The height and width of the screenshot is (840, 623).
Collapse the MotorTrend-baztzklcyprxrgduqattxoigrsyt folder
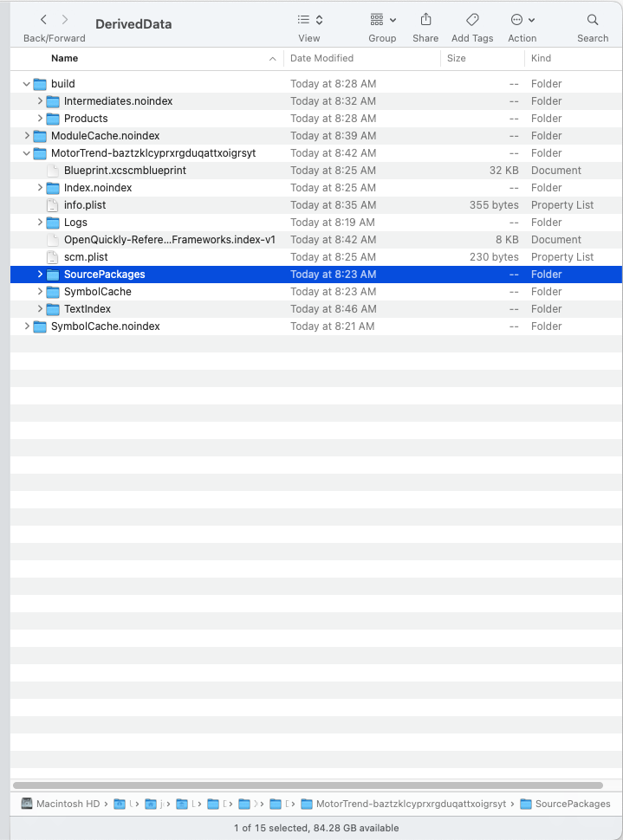(26, 153)
